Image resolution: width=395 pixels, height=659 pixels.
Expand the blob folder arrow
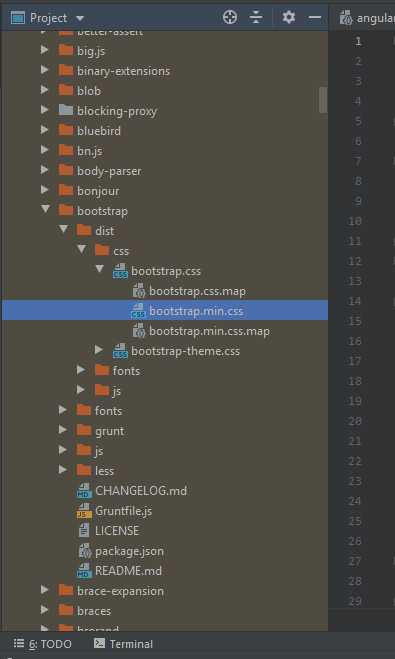(x=45, y=90)
